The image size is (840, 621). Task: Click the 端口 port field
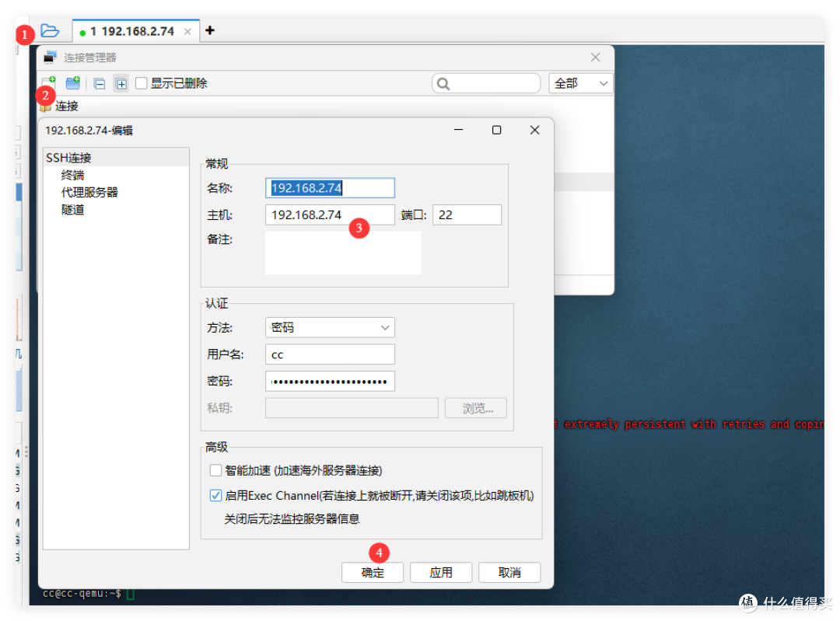pos(467,215)
